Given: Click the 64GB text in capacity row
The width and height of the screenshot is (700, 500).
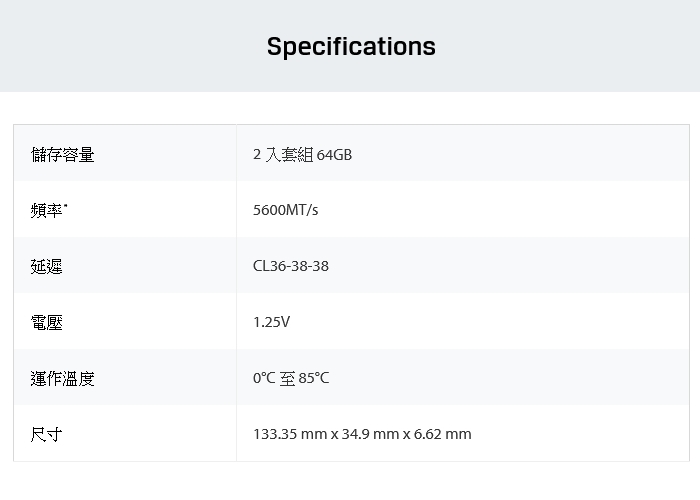Looking at the screenshot, I should (334, 155).
